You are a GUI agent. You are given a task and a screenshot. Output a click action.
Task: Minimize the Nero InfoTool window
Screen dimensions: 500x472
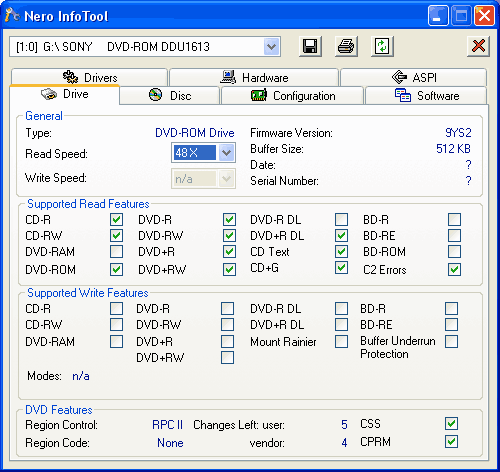click(x=438, y=15)
